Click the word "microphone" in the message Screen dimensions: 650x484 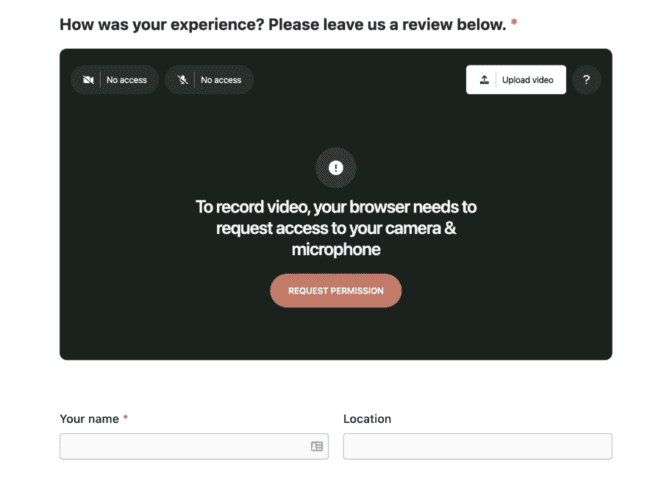pyautogui.click(x=336, y=249)
